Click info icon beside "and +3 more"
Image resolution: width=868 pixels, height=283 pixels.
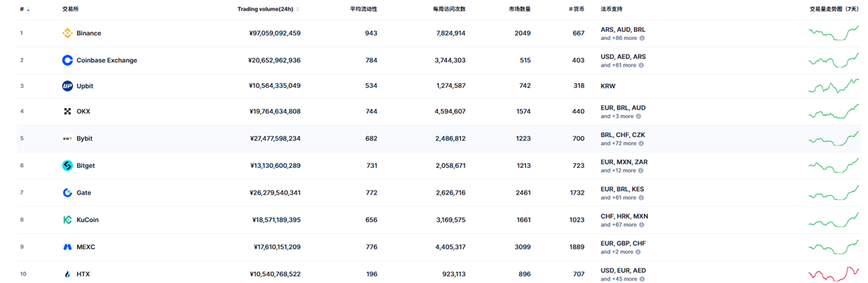(638, 117)
